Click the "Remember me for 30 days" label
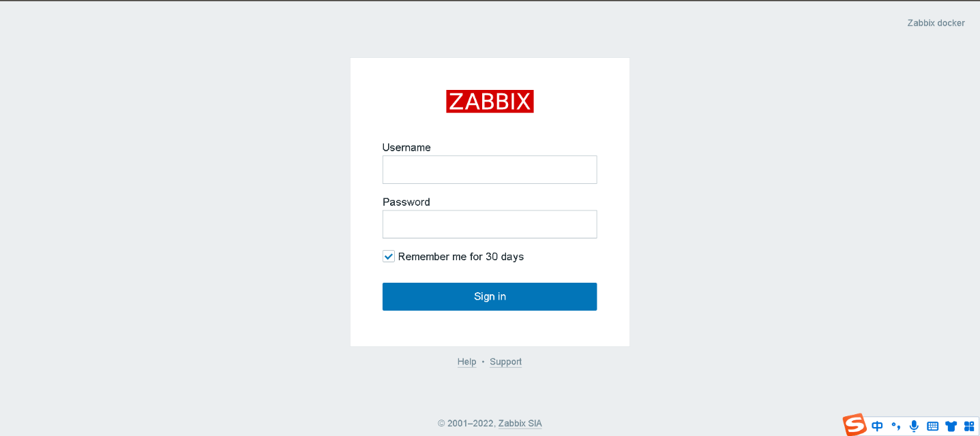 pos(461,257)
